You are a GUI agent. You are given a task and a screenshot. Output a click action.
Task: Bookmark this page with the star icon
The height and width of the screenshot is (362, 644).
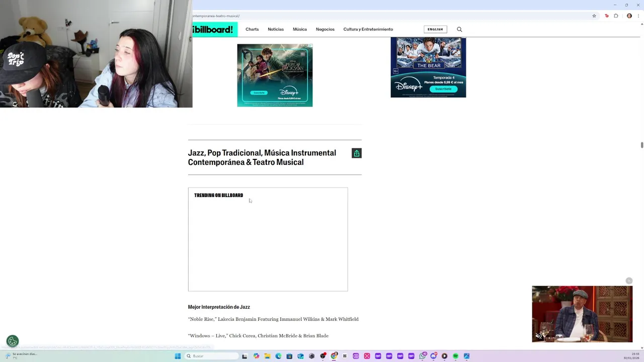click(594, 16)
